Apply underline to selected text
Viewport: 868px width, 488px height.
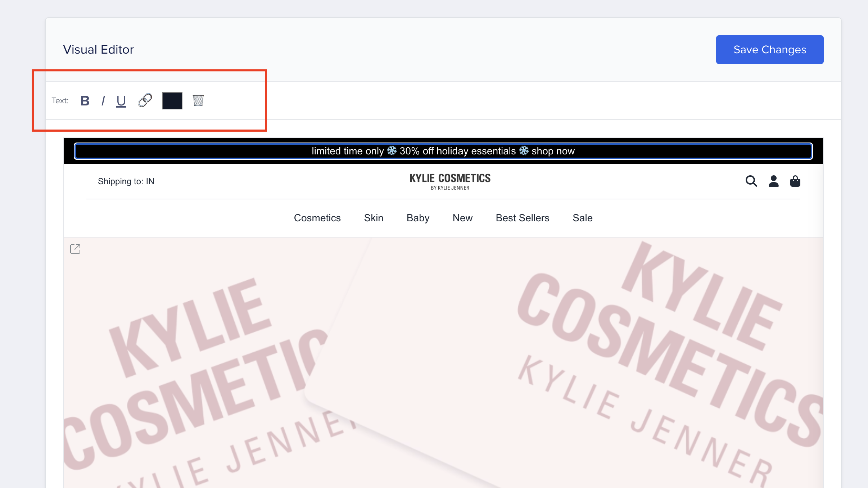tap(121, 101)
